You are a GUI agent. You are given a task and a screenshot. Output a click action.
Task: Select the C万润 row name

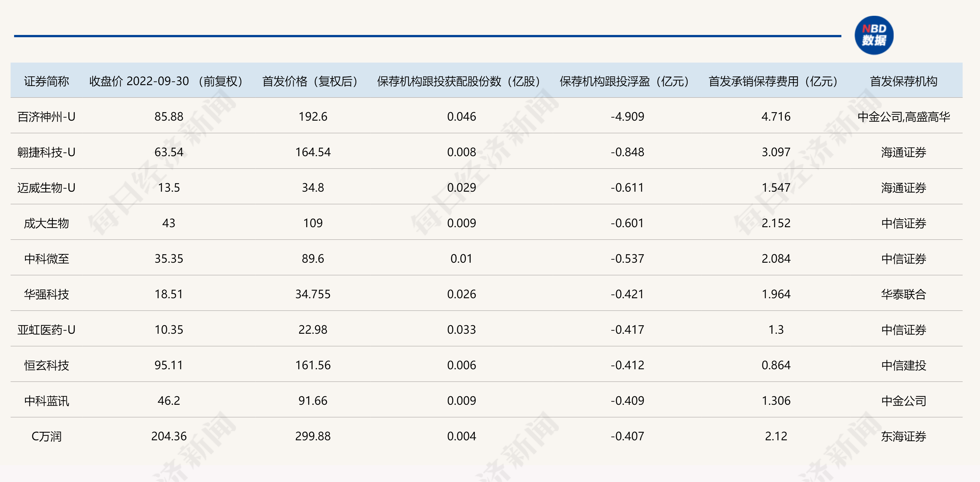coord(46,436)
